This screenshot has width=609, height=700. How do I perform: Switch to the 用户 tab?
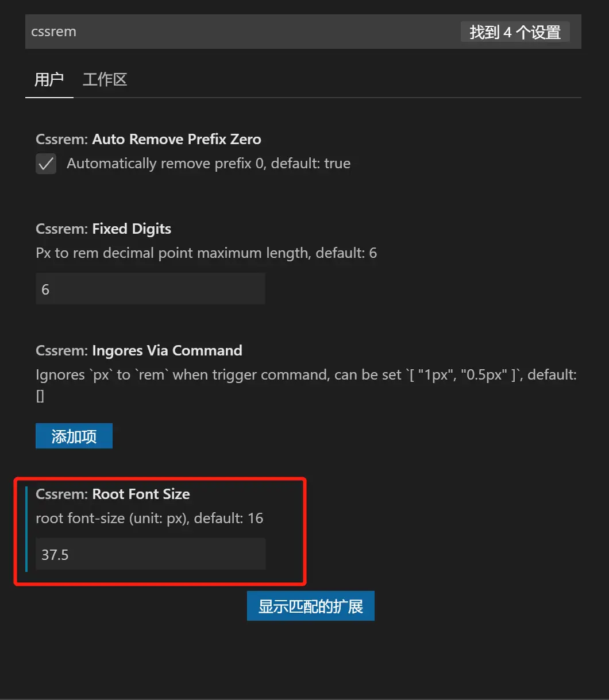49,79
